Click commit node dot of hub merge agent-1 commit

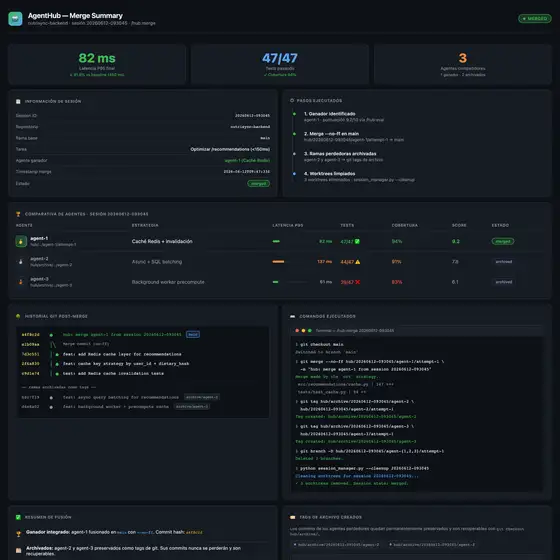tap(51, 335)
